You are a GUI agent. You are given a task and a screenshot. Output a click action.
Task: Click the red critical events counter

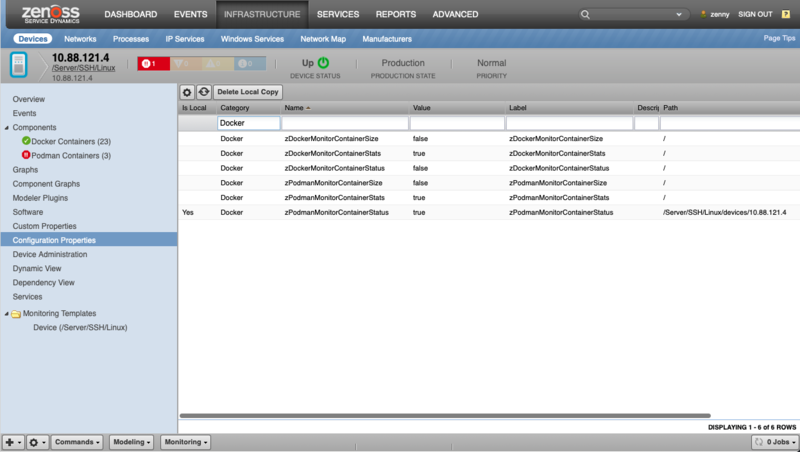154,63
